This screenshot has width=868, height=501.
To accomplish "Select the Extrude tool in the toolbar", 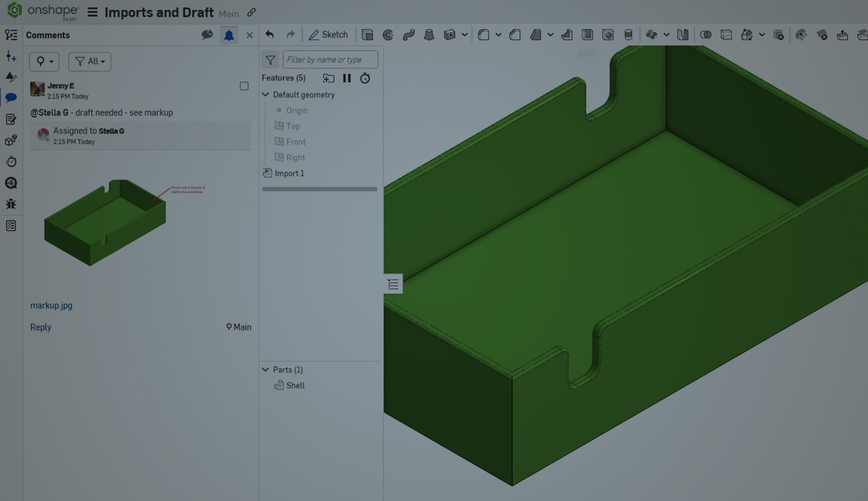I will [x=368, y=34].
